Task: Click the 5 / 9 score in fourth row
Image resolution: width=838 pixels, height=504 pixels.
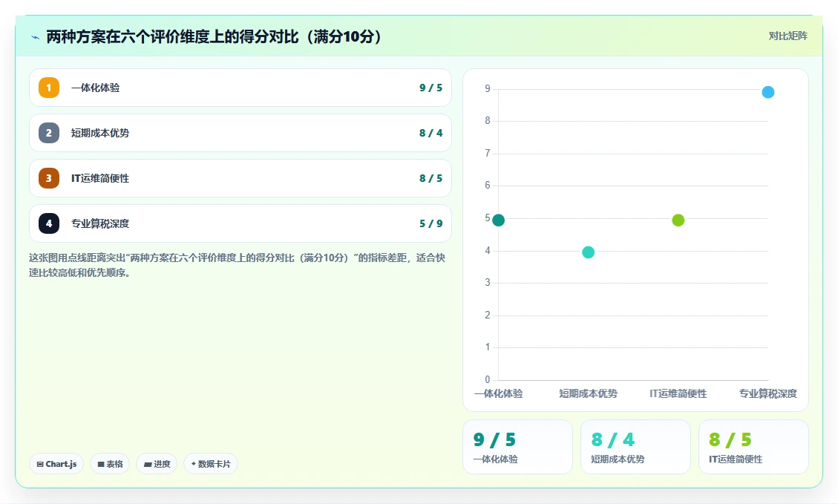Action: pyautogui.click(x=431, y=223)
